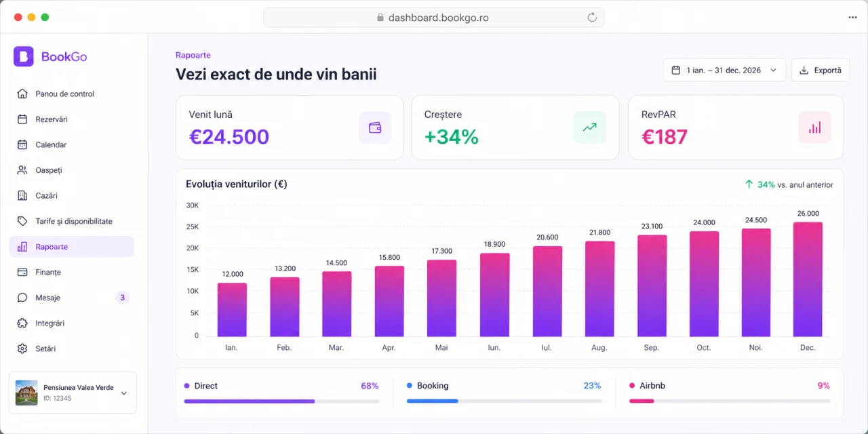The height and width of the screenshot is (434, 868).
Task: Click the pink dot beside Airbnb
Action: [x=632, y=386]
